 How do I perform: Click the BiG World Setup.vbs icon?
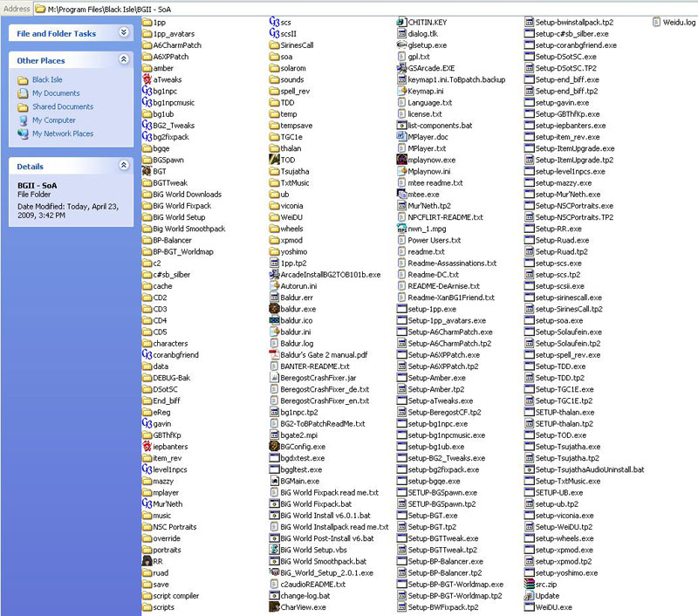(274, 550)
